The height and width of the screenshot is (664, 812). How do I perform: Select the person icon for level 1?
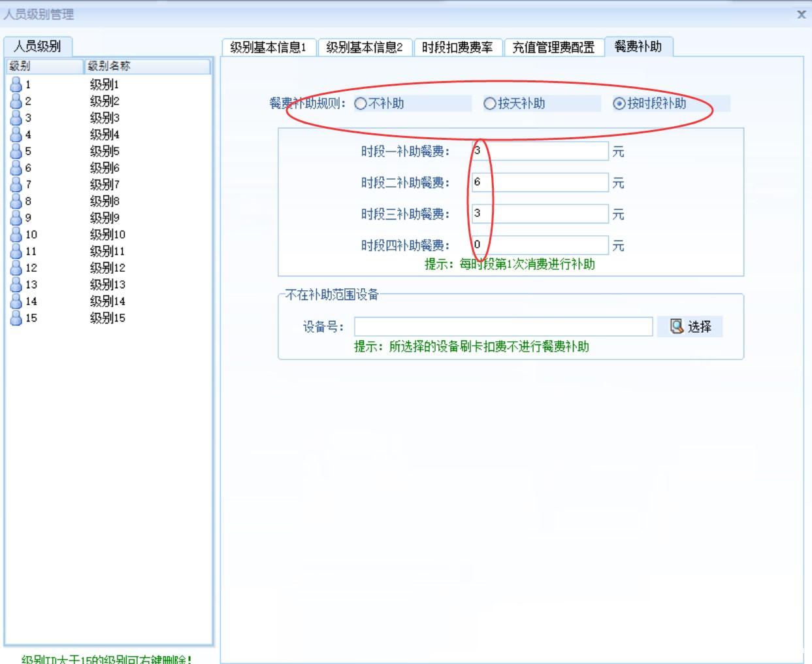(x=16, y=84)
